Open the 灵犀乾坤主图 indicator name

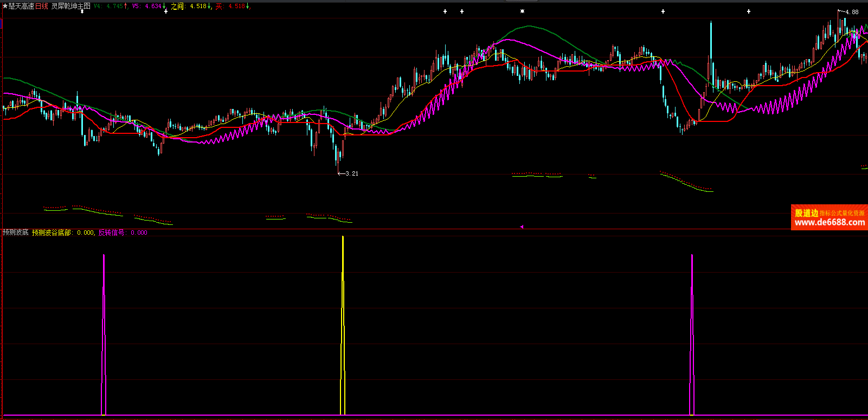70,6
